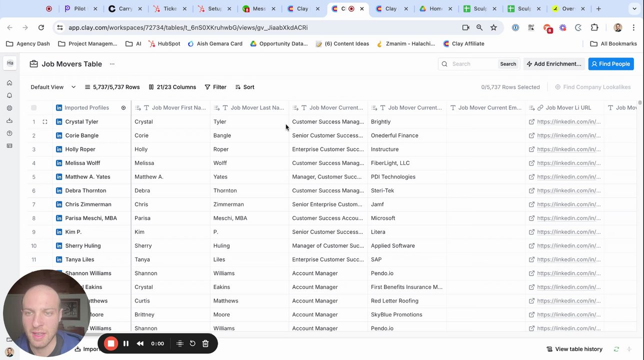
Task: Open Crystal Tyler's LinkedIn URL link
Action: point(568,121)
